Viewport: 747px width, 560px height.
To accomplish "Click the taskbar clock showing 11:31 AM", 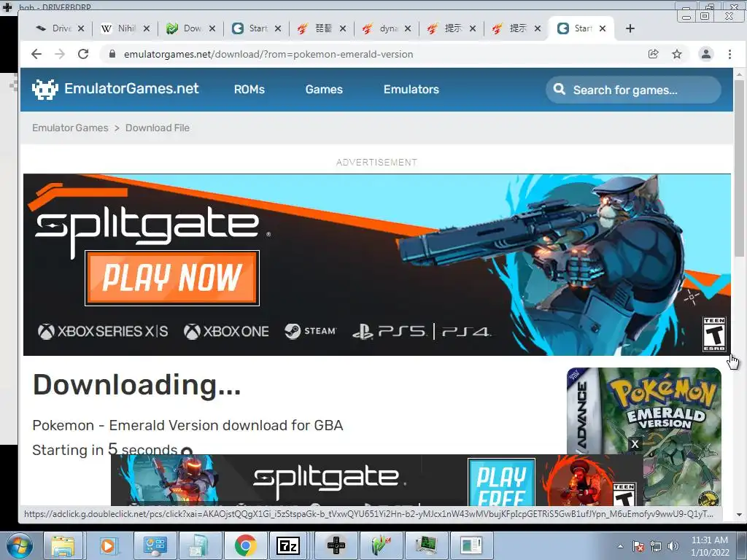I will click(710, 545).
